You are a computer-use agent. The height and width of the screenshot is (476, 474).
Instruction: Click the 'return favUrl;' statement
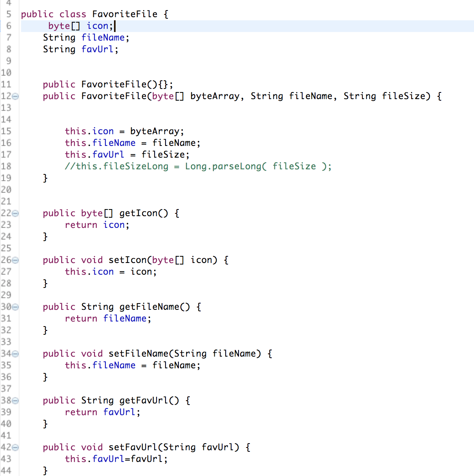pyautogui.click(x=102, y=412)
